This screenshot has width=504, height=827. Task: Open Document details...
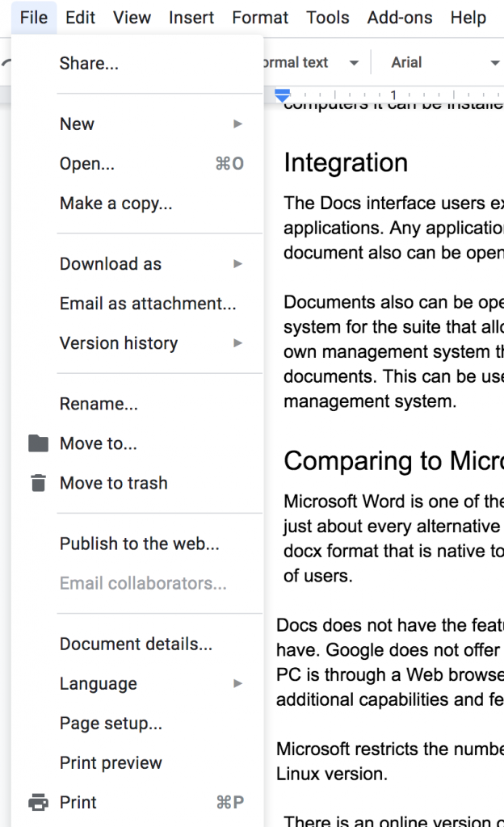137,644
